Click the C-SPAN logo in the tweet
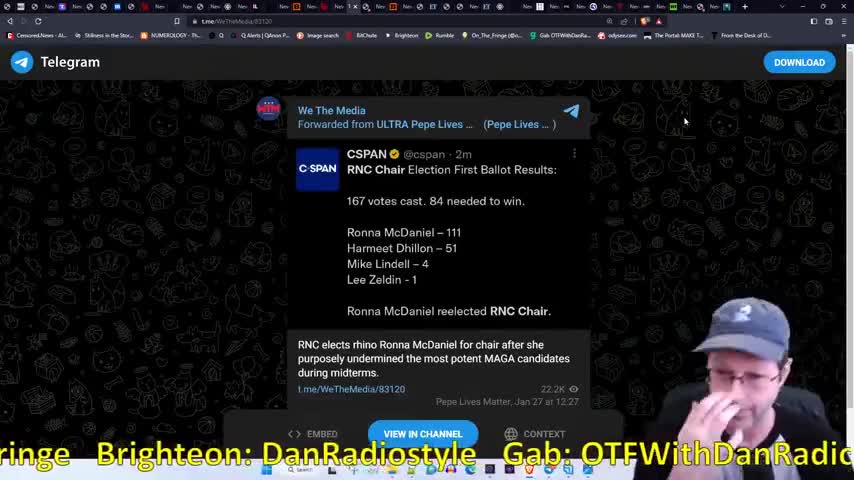 pos(318,169)
